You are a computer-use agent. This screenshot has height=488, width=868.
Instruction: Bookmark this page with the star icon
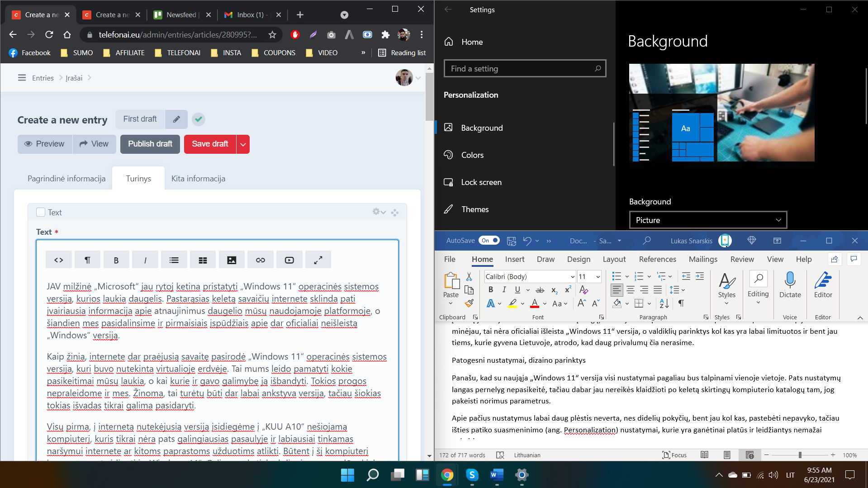click(272, 35)
